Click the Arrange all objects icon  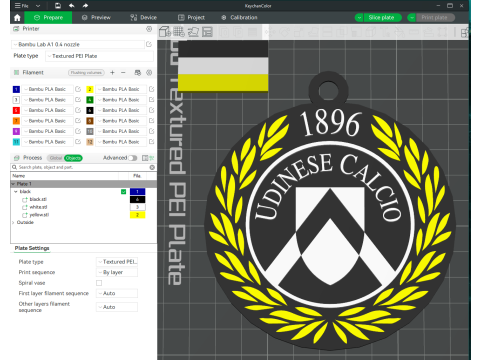click(208, 32)
